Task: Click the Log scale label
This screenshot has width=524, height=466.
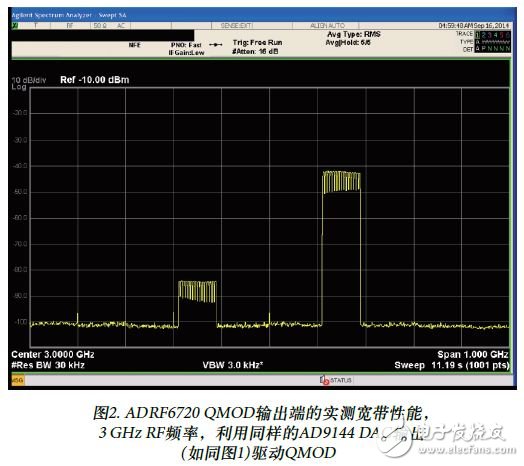Action: [19, 87]
